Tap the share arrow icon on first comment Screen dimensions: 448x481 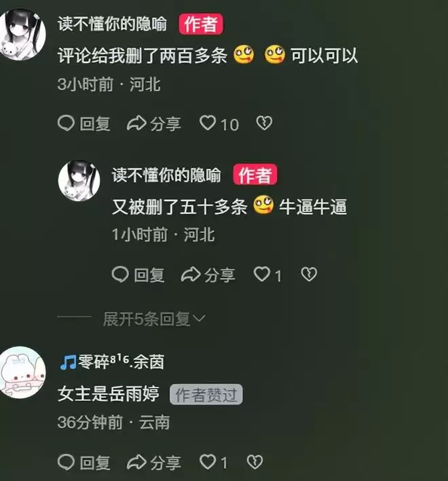click(x=136, y=124)
